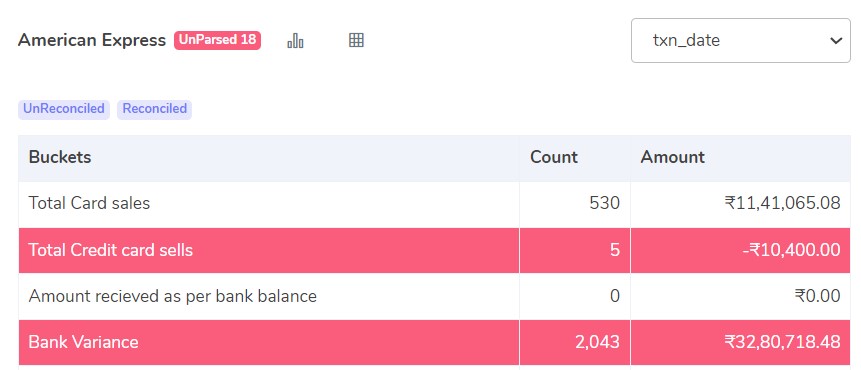Screen dimensions: 861x370
Task: Click the 2,043 Bank Variance count
Action: (x=597, y=343)
